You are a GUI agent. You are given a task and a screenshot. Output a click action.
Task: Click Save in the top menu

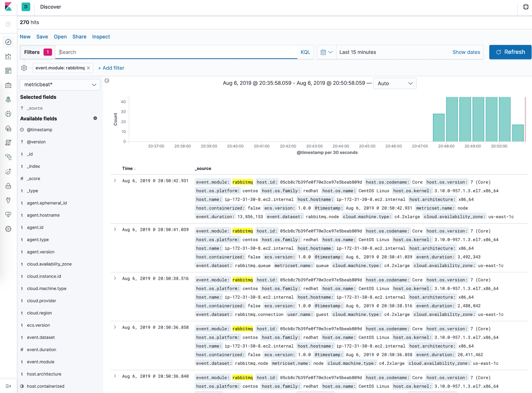coord(42,37)
